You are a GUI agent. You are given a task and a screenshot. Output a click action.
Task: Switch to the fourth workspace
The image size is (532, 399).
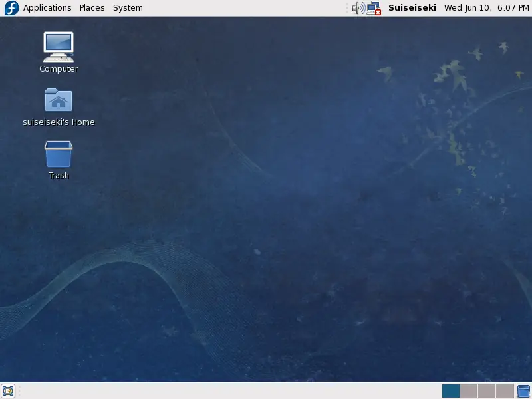click(504, 391)
